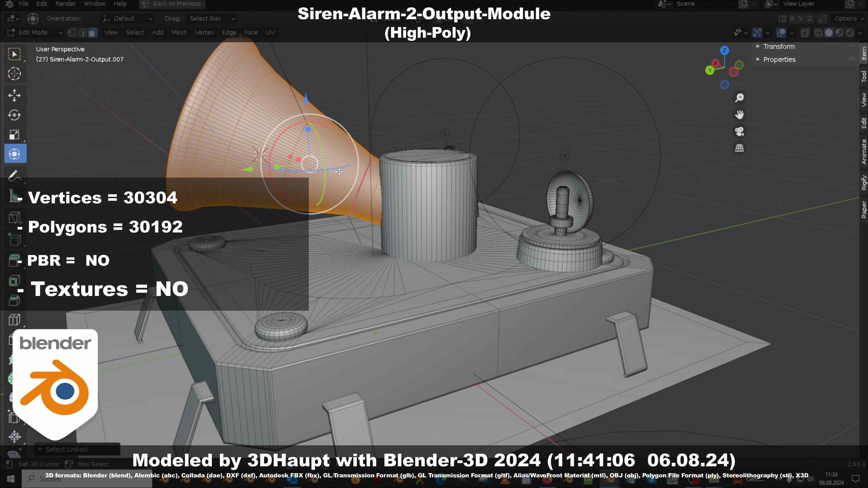The height and width of the screenshot is (488, 868).
Task: Toggle X-Ray view
Action: click(x=805, y=33)
